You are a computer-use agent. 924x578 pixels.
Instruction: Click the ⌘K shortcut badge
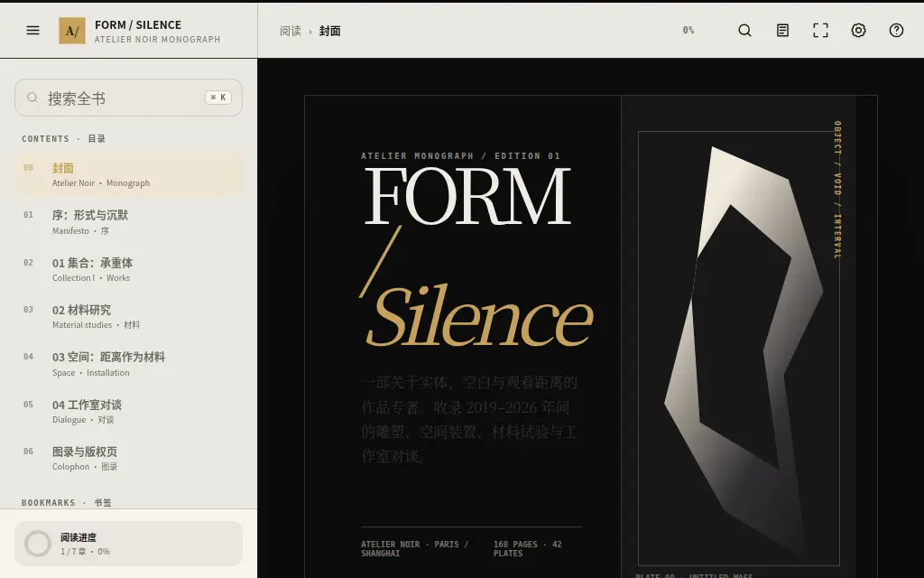point(218,98)
